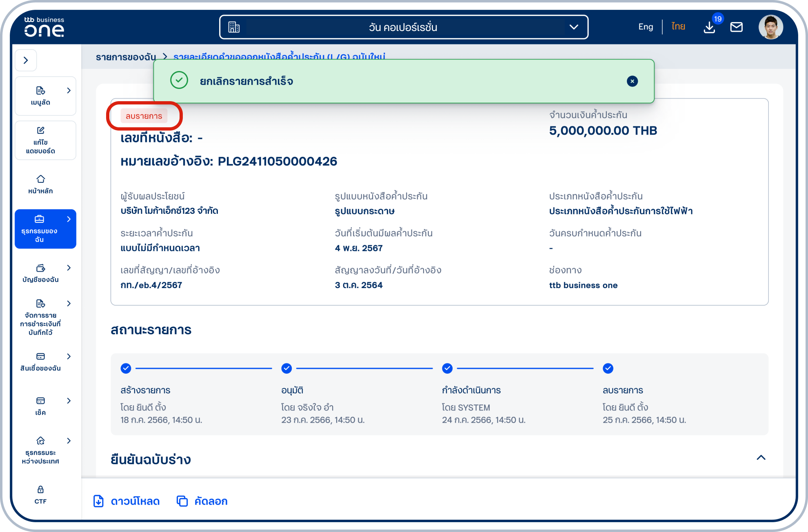The height and width of the screenshot is (532, 808).
Task: Expand the บัญชีของฉัน submenu arrow
Action: click(69, 268)
